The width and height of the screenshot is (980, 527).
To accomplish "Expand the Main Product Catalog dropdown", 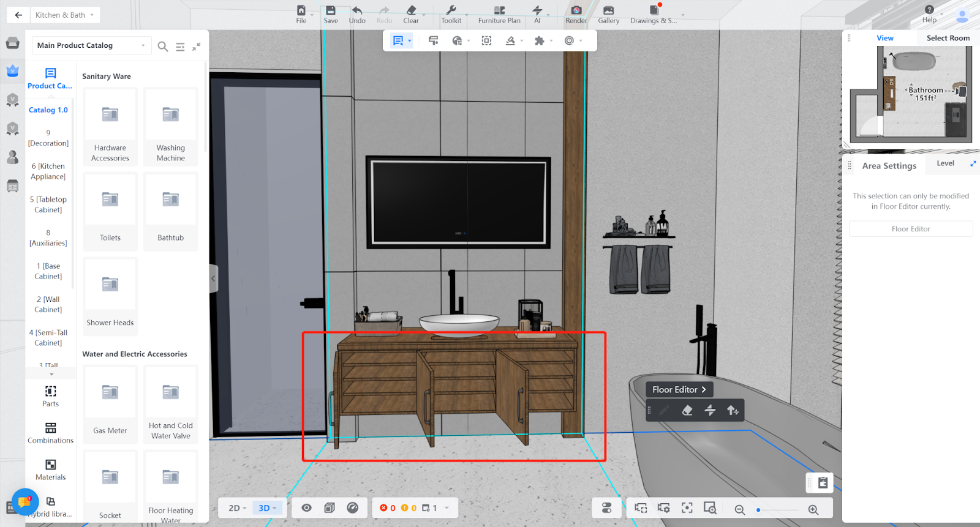I will pyautogui.click(x=91, y=45).
